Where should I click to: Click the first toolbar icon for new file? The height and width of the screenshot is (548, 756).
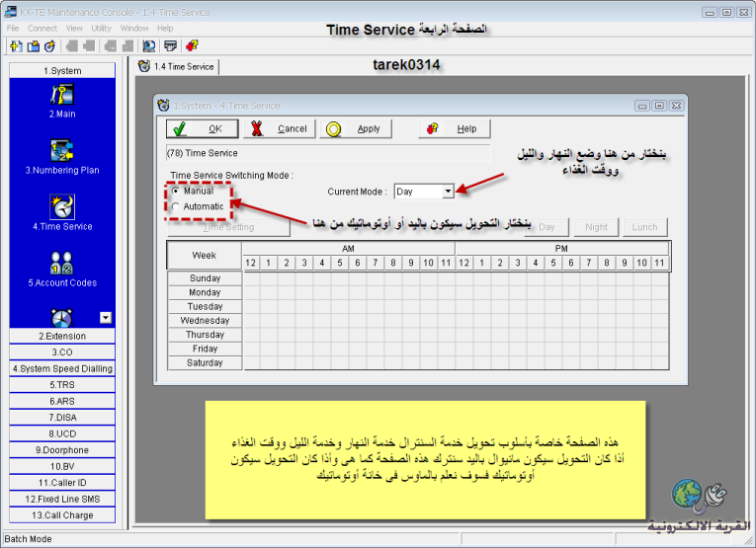click(15, 45)
